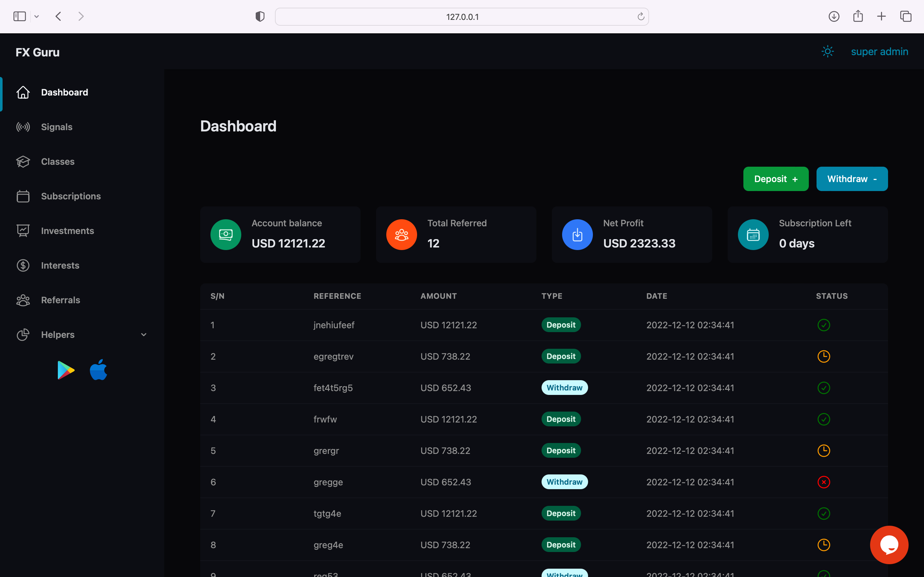
Task: Toggle light mode with sun icon
Action: point(827,52)
